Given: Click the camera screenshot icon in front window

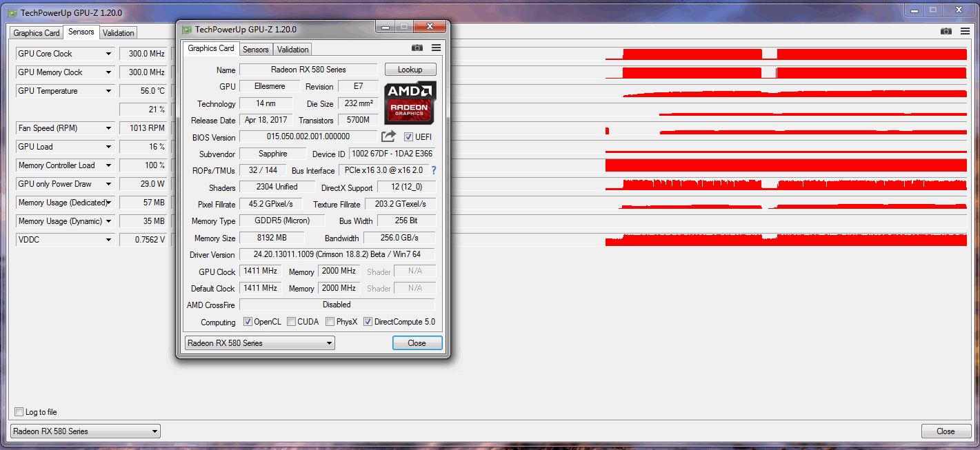Looking at the screenshot, I should click(417, 48).
